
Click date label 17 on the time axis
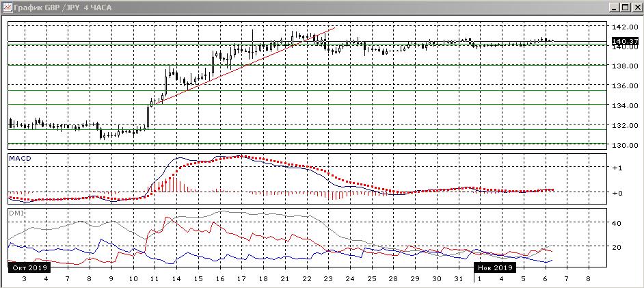pyautogui.click(x=241, y=279)
